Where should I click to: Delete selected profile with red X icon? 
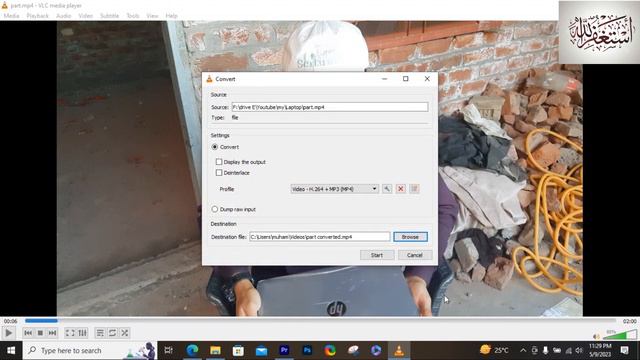click(x=400, y=189)
